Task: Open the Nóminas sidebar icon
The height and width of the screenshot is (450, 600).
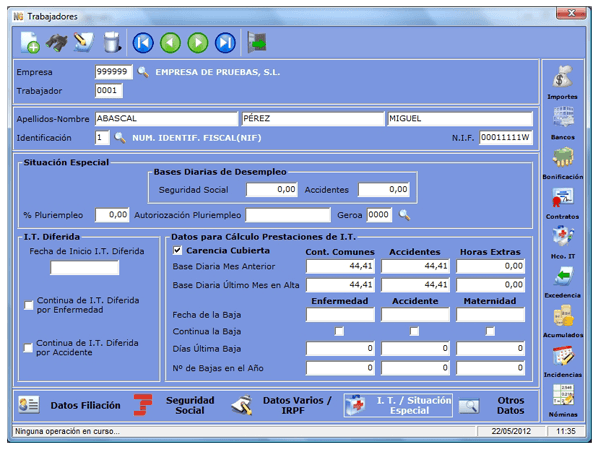Action: [x=562, y=400]
